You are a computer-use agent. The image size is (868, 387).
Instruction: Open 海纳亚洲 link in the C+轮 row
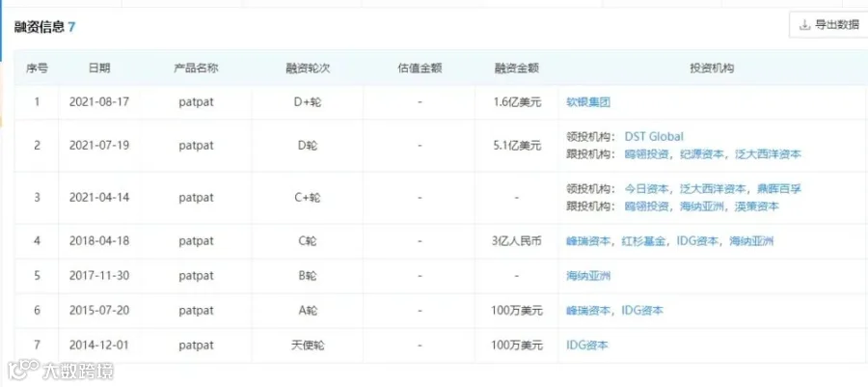pyautogui.click(x=701, y=207)
